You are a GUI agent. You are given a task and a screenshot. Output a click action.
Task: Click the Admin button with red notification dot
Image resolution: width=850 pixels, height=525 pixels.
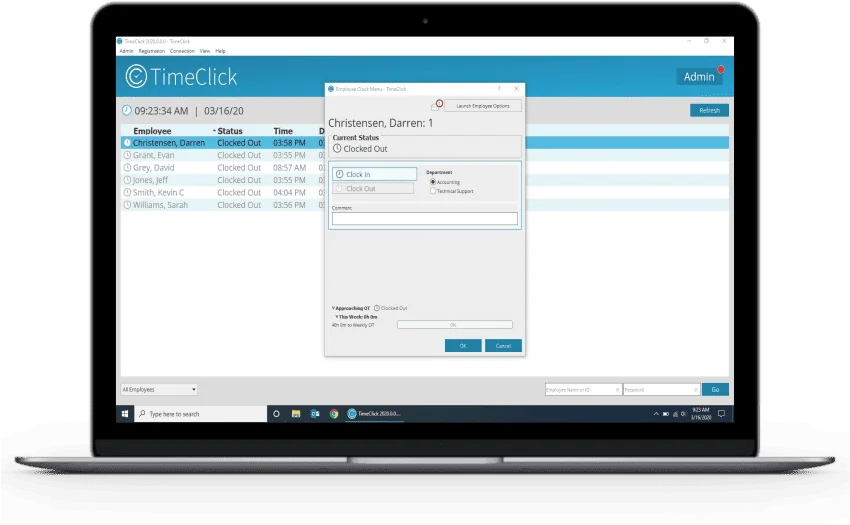(699, 76)
